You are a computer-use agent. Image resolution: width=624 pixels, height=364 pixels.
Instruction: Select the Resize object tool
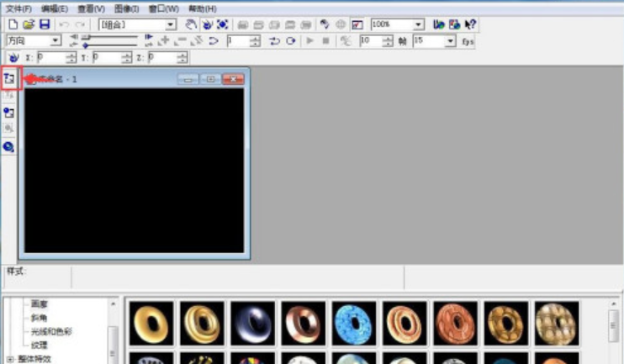tap(223, 24)
